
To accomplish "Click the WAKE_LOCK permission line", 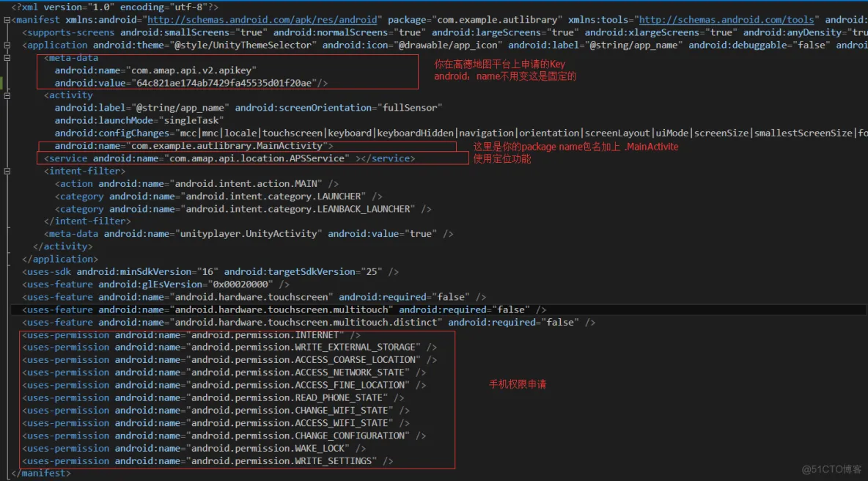I will [x=194, y=449].
